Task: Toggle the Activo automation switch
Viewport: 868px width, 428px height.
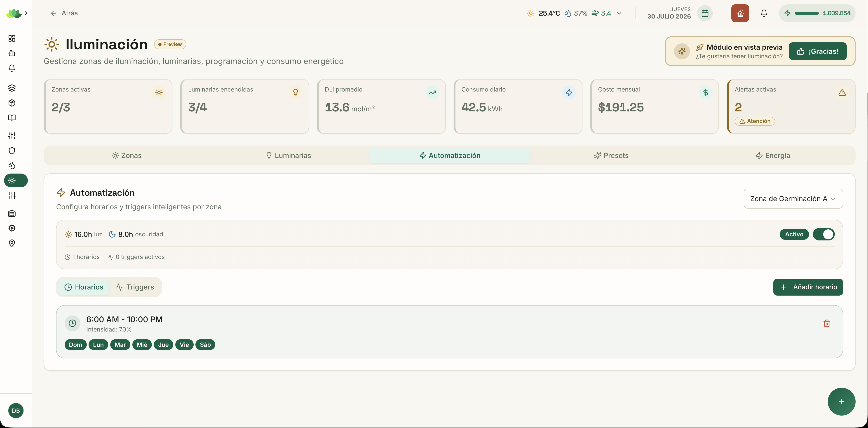Action: (823, 234)
